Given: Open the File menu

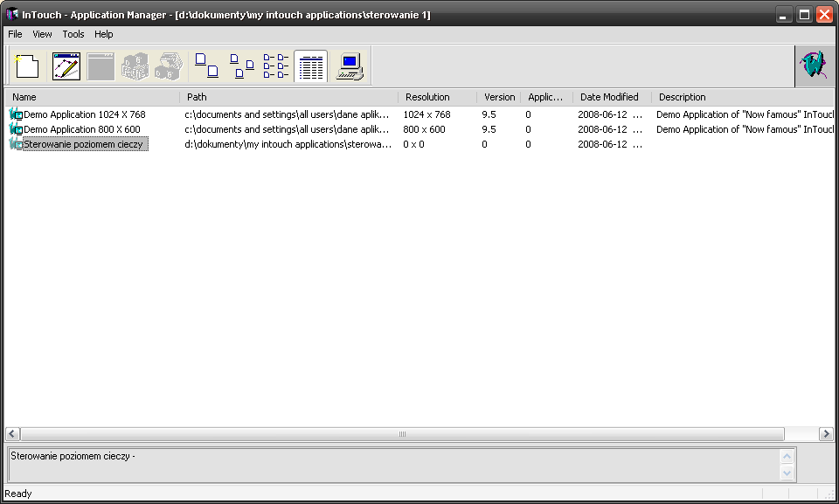Looking at the screenshot, I should point(15,34).
